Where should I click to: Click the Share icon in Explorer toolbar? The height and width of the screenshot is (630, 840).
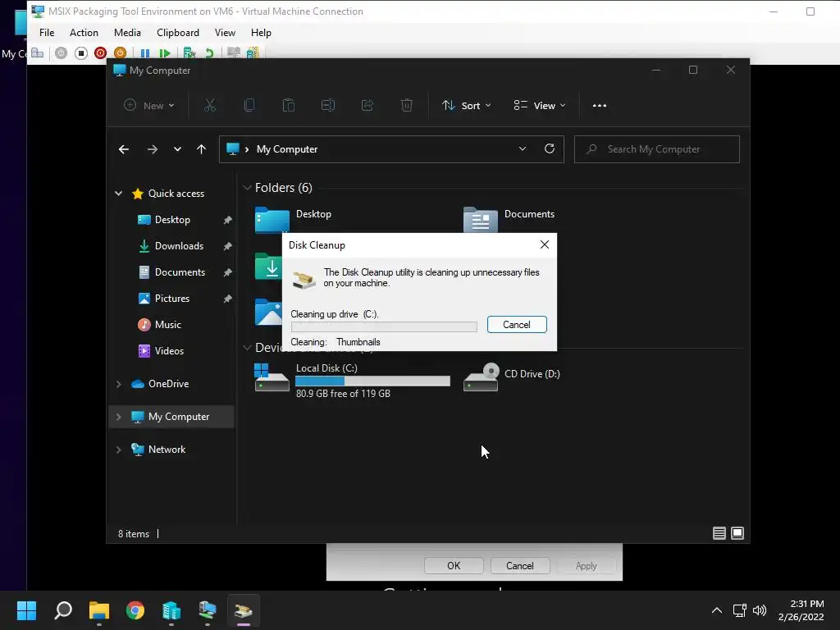[x=367, y=106]
